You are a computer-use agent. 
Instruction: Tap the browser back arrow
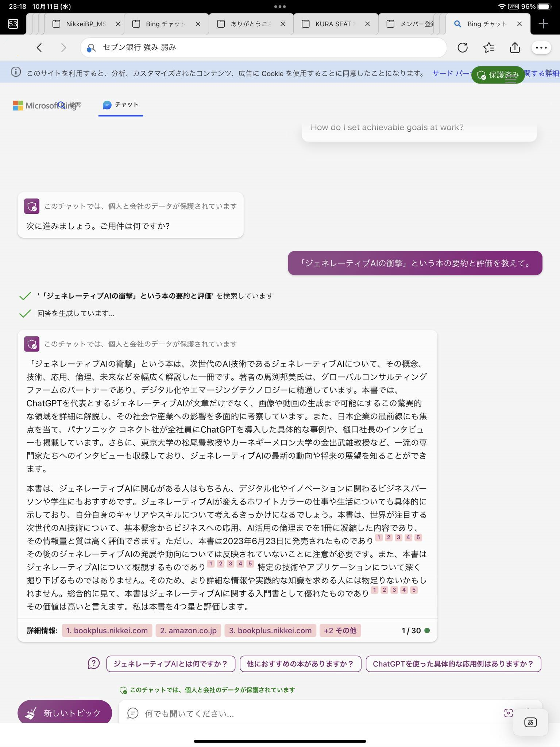pos(39,47)
